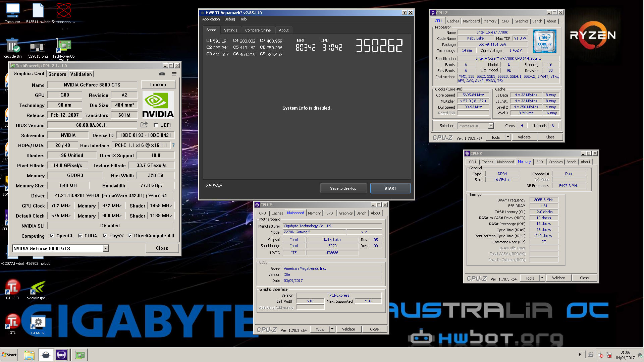644x362 pixels.
Task: Expand Tools arrow in CPU-Z Memory window
Action: (x=542, y=278)
